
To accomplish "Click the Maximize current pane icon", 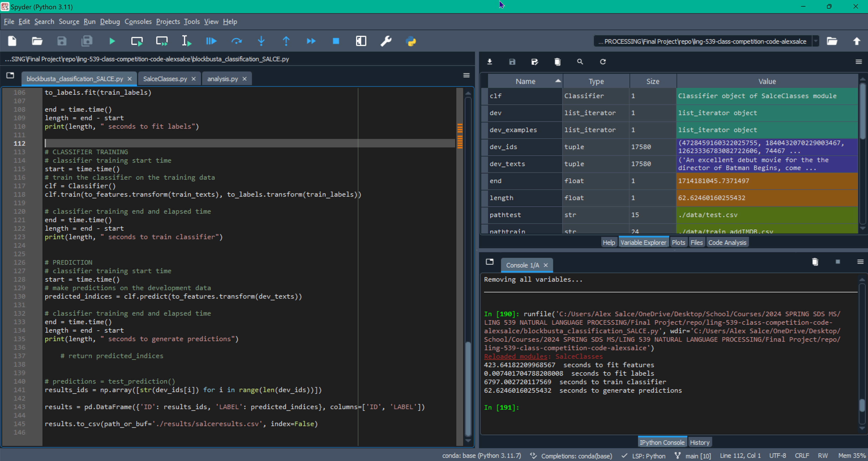I will click(360, 41).
